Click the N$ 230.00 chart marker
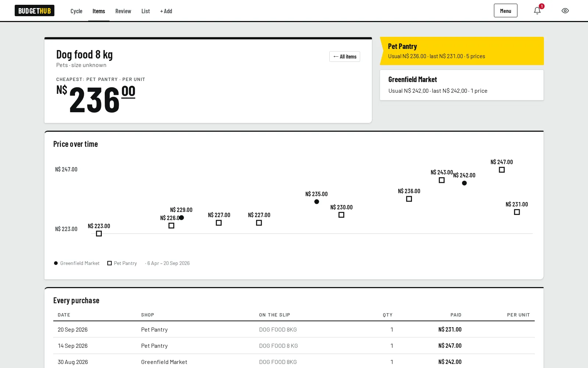 [341, 215]
